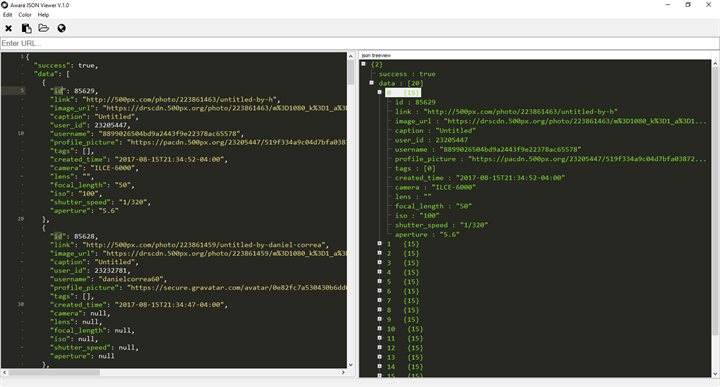
Task: Expand tree item 9 {15}
Action: [380, 319]
